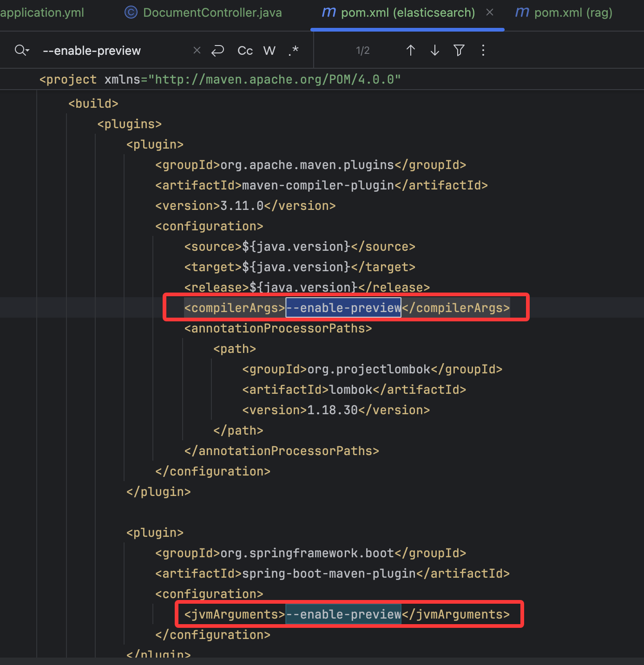
Task: Go to next search occurrence
Action: 435,50
